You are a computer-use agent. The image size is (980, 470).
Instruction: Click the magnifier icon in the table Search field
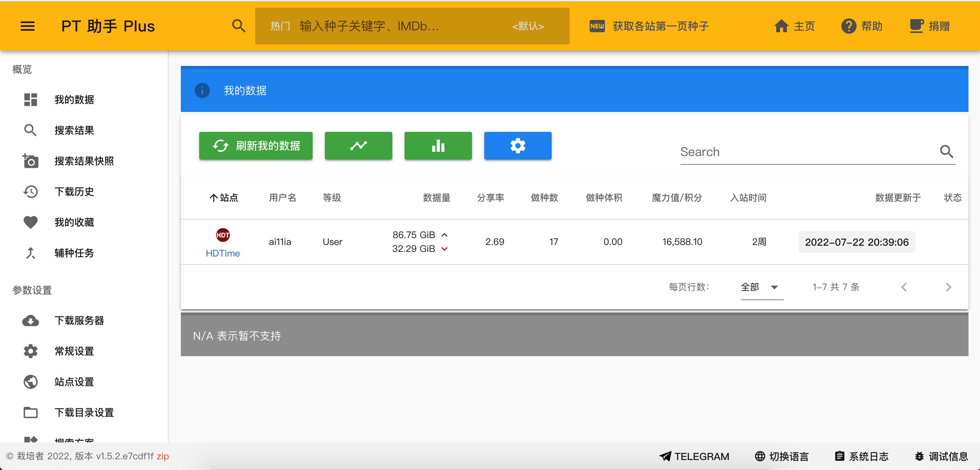(947, 152)
